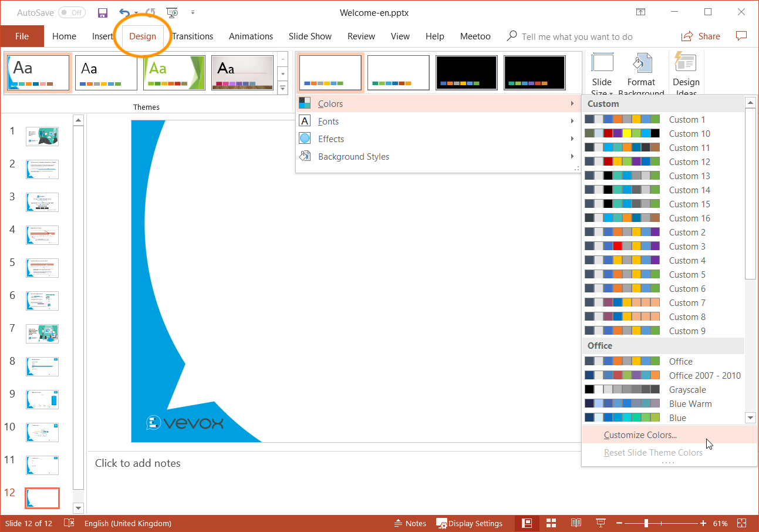This screenshot has height=532, width=759.
Task: Select Normal view button in status bar
Action: (x=527, y=523)
